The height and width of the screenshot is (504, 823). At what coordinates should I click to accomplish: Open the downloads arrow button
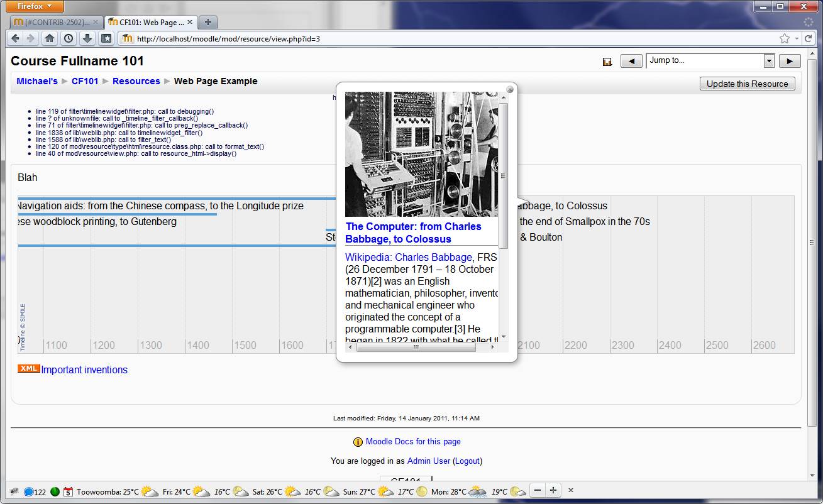[87, 38]
